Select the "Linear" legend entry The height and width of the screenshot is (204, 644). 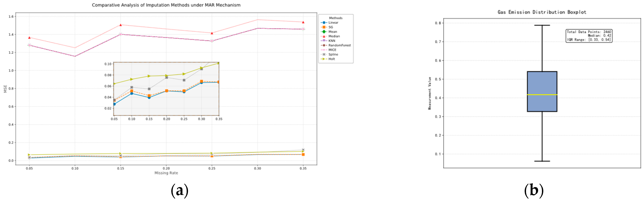click(329, 22)
